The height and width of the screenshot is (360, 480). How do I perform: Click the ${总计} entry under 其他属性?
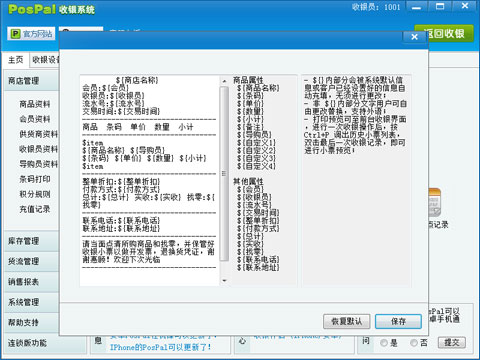(x=250, y=236)
